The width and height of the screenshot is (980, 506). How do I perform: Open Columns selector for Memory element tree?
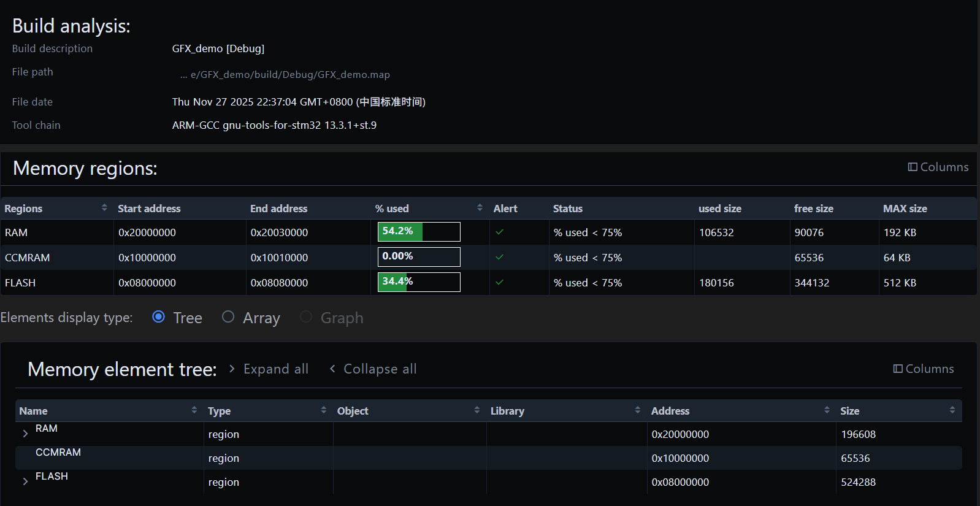[923, 369]
